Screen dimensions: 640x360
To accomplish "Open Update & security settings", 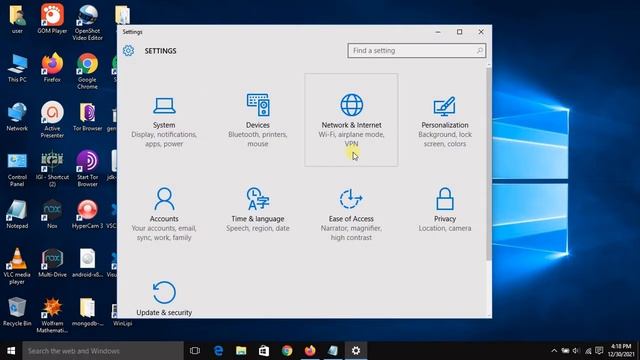I will 164,298.
